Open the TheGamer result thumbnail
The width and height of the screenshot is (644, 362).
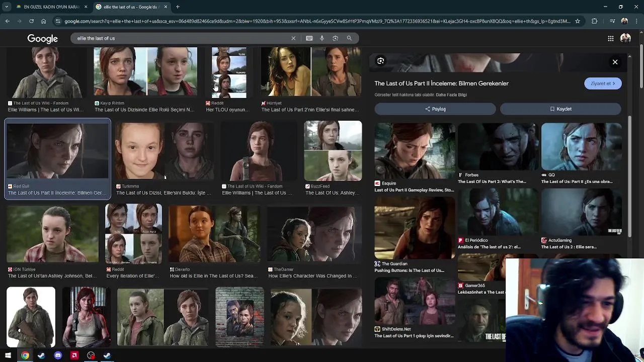click(x=314, y=233)
